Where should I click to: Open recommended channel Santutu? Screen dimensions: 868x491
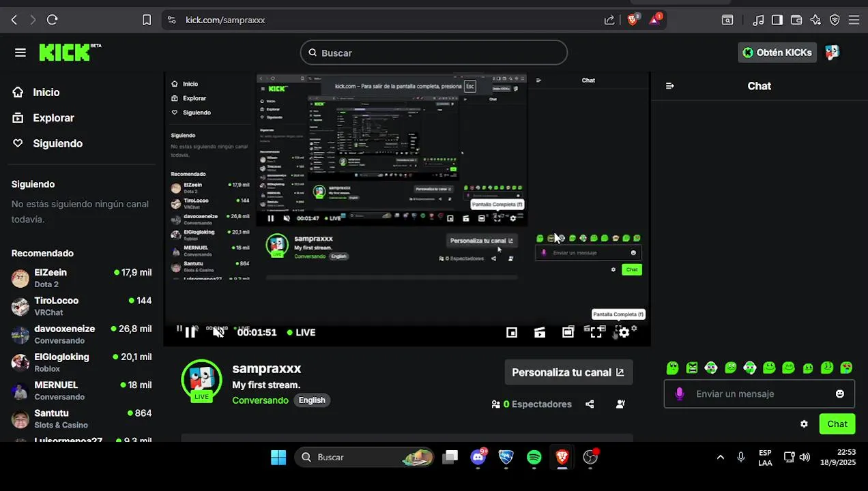point(81,419)
